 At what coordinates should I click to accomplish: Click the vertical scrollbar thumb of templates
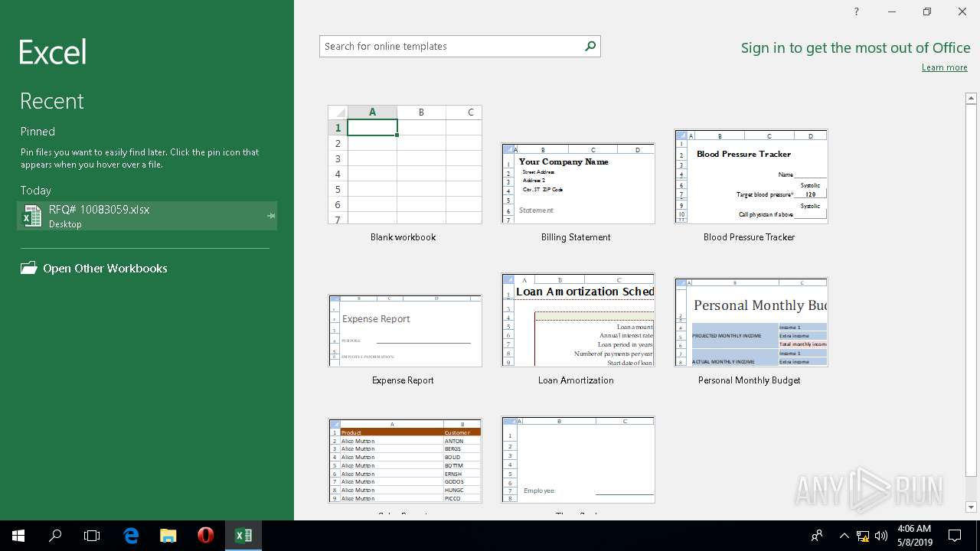click(x=971, y=289)
